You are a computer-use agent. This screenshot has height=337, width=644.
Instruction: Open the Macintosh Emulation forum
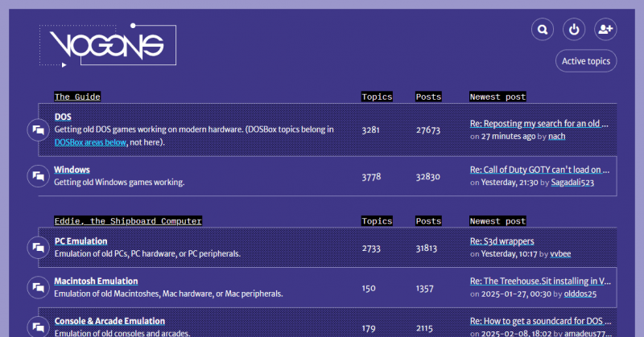(96, 282)
